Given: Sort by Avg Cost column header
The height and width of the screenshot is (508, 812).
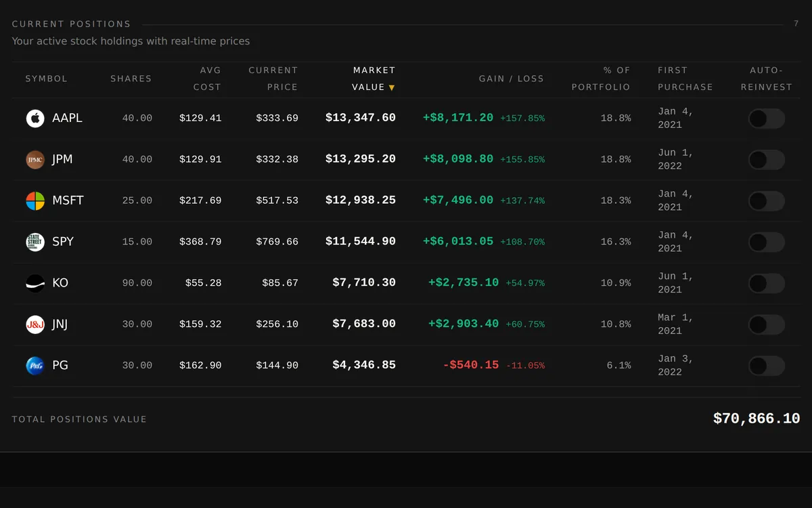Looking at the screenshot, I should [207, 79].
